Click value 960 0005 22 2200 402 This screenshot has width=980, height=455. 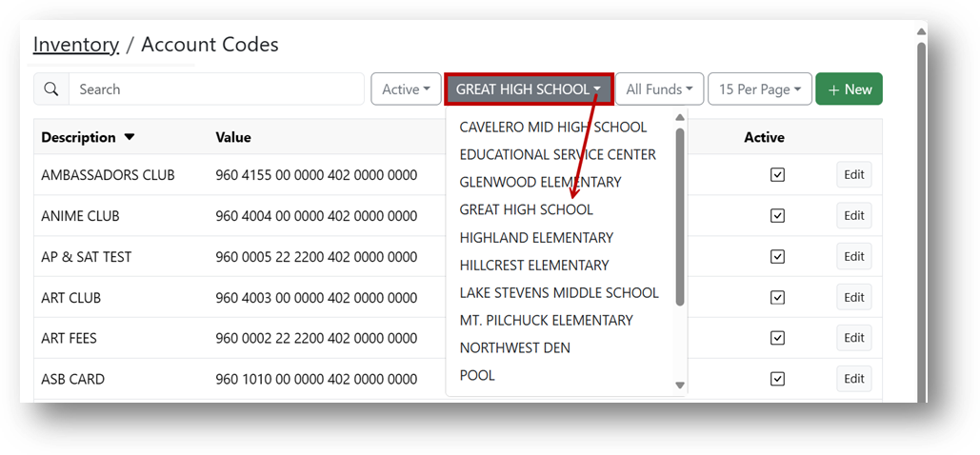coord(316,257)
